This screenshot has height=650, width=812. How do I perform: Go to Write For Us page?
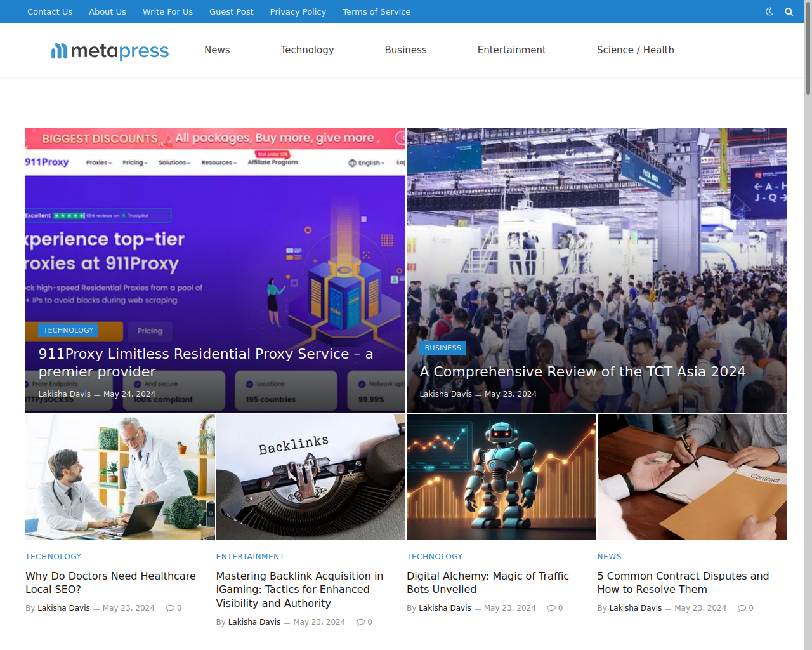pyautogui.click(x=167, y=11)
